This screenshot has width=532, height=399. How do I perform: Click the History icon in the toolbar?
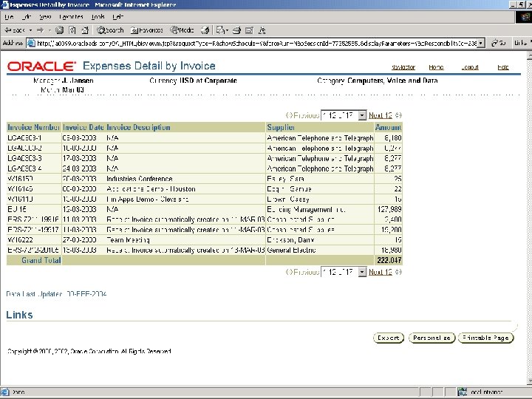tap(205, 30)
